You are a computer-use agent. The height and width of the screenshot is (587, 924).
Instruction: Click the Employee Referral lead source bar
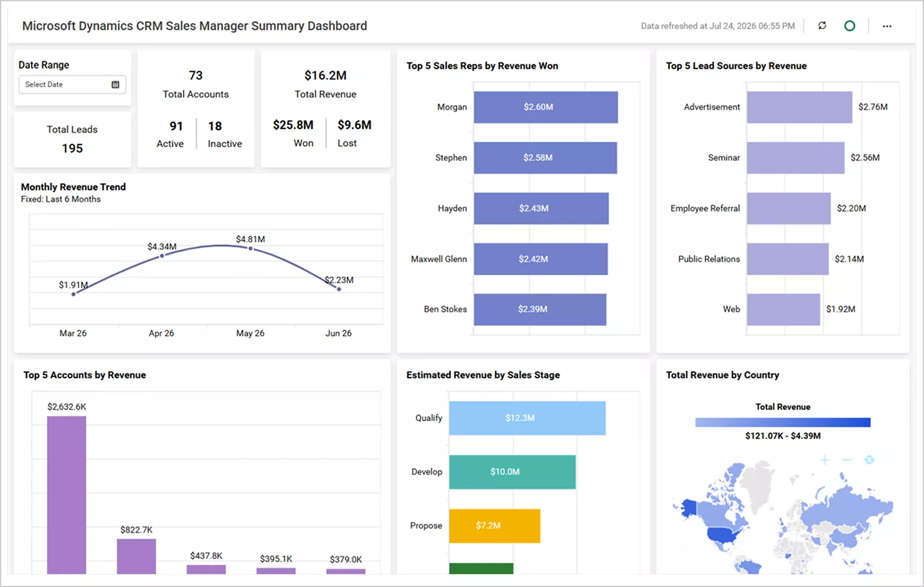coord(789,208)
